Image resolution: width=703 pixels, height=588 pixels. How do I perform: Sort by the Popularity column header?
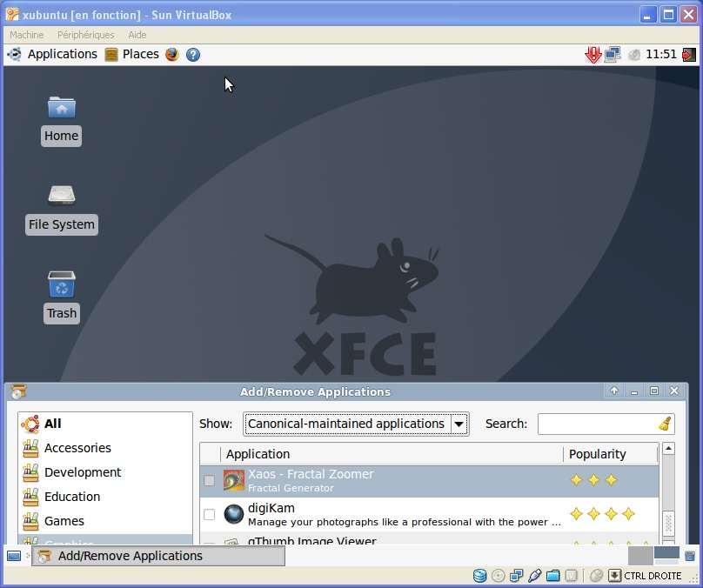pos(611,454)
